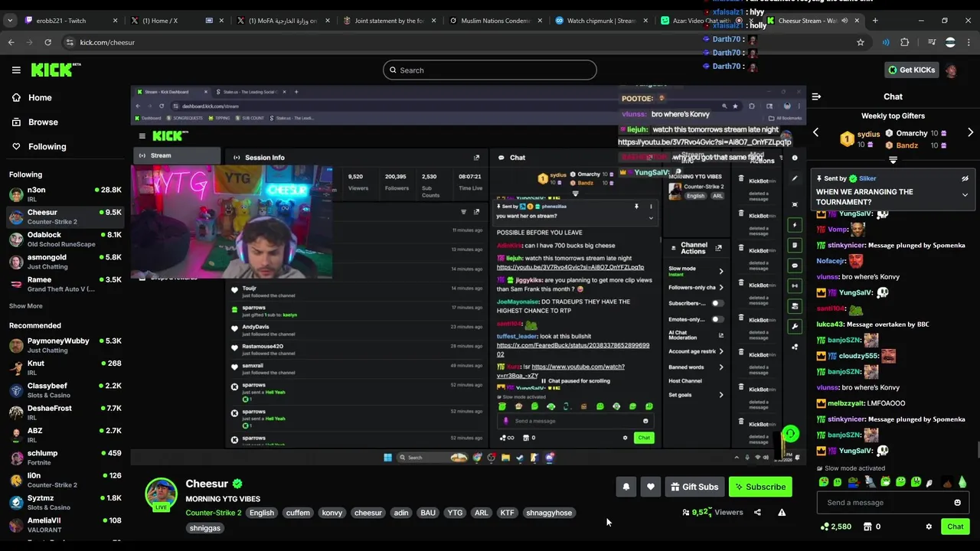Open Chrome three-dot menu
This screenshot has width=980, height=551.
(969, 42)
